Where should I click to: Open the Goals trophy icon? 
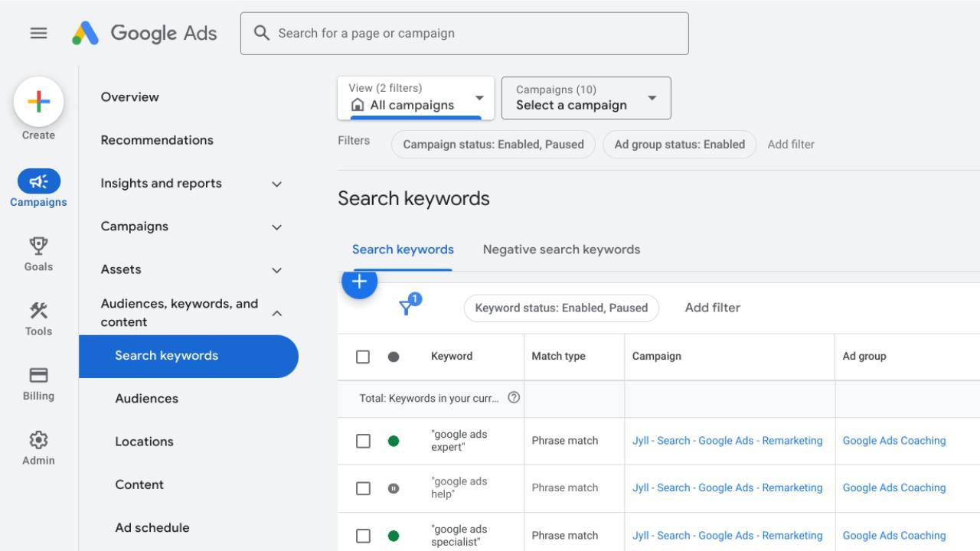(38, 246)
